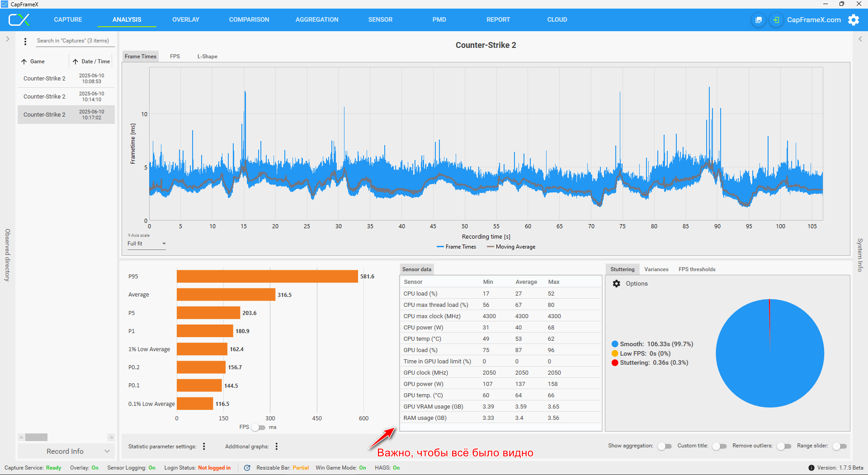Open the REPORT tab
Viewport: 868px width, 475px height.
click(498, 19)
